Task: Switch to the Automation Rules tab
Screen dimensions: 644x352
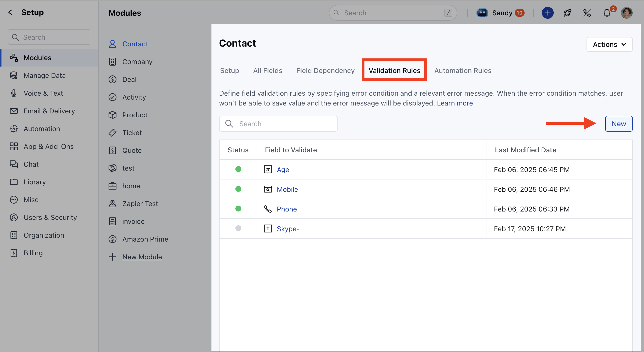Action: tap(463, 71)
